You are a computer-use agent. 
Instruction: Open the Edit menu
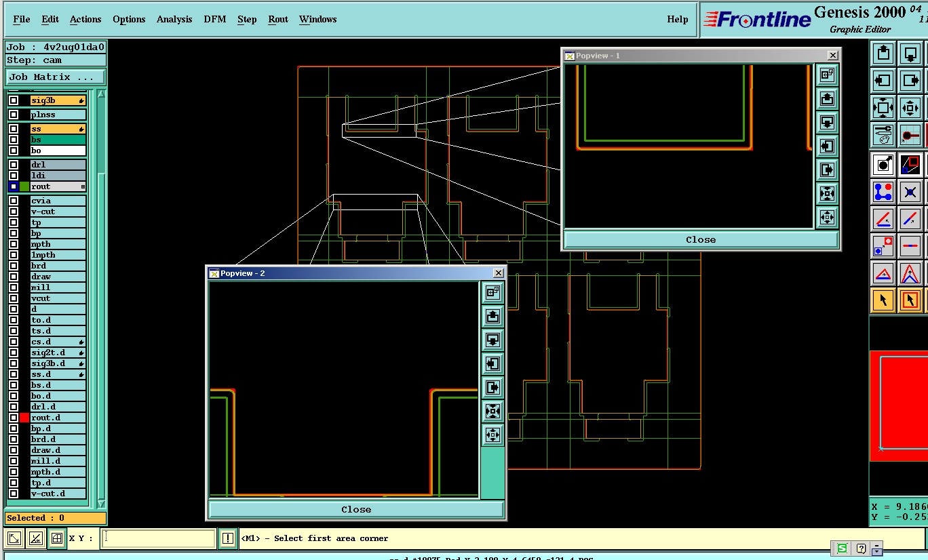pyautogui.click(x=50, y=19)
